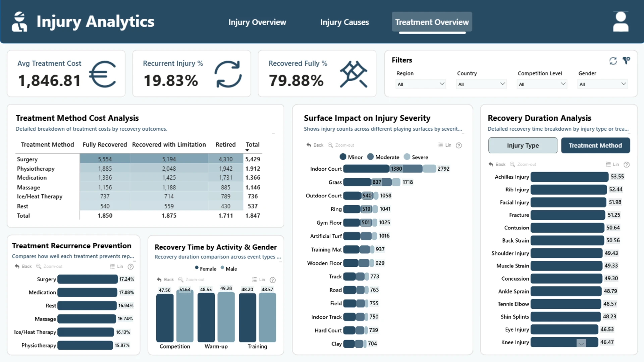644x362 pixels.
Task: Switch to Injury Causes tab
Action: 344,22
